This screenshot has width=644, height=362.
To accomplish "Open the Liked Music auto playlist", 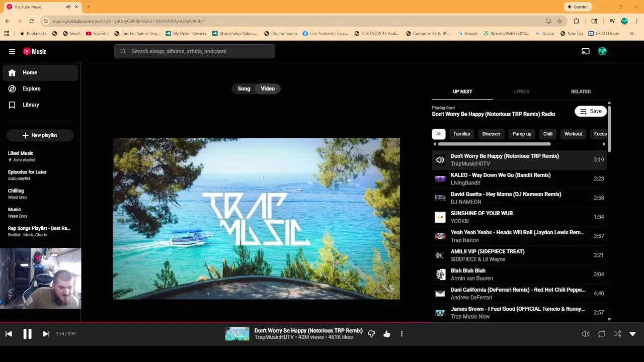I will pyautogui.click(x=40, y=156).
